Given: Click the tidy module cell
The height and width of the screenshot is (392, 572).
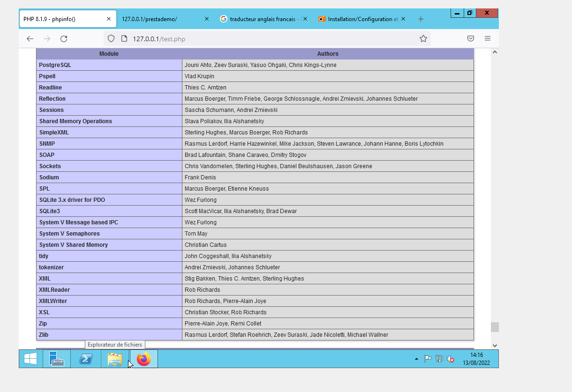Looking at the screenshot, I should pos(109,256).
